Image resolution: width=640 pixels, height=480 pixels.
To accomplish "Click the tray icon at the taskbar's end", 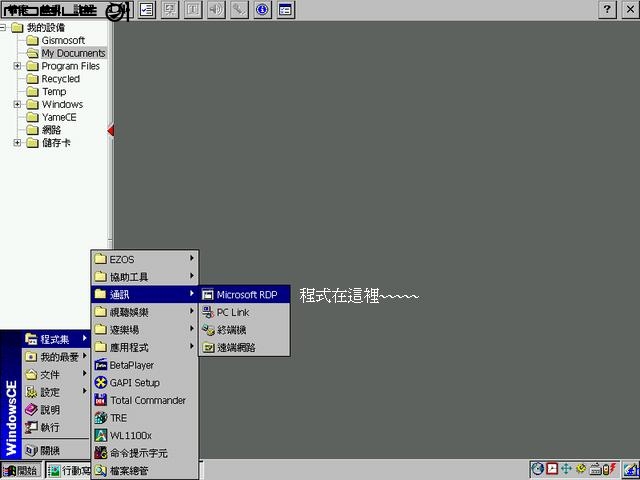I will pos(631,469).
